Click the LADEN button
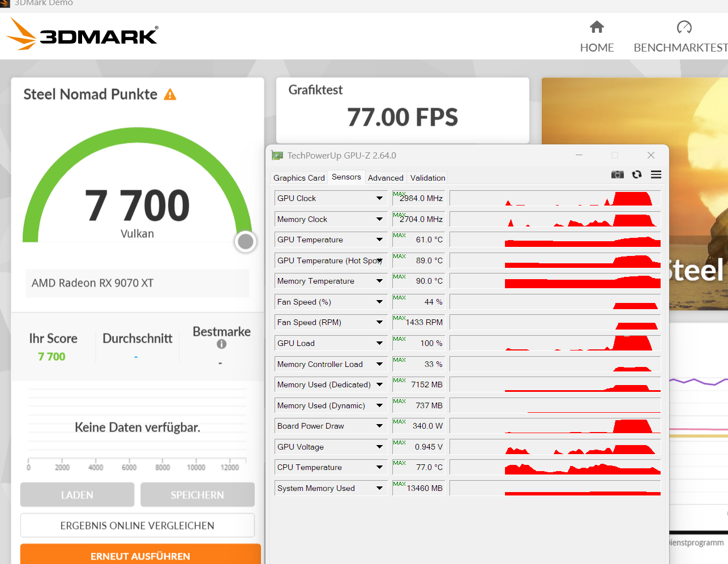This screenshot has height=564, width=728. pos(77,495)
